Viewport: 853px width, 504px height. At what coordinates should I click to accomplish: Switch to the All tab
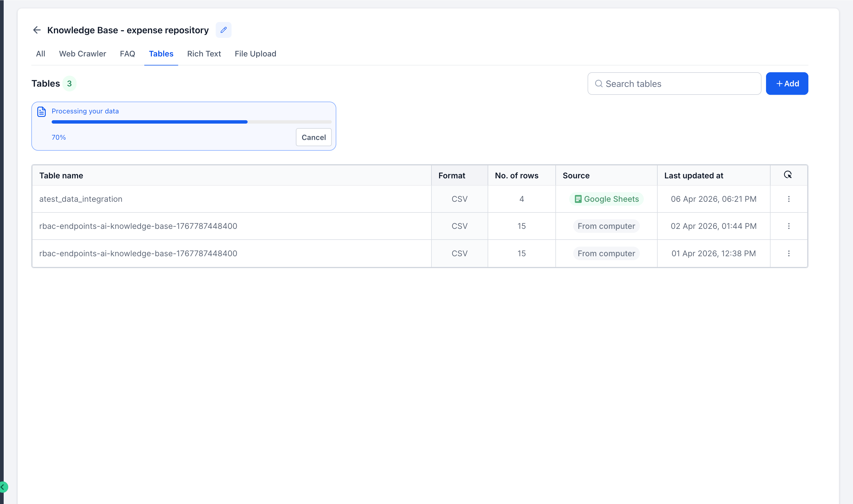(40, 54)
